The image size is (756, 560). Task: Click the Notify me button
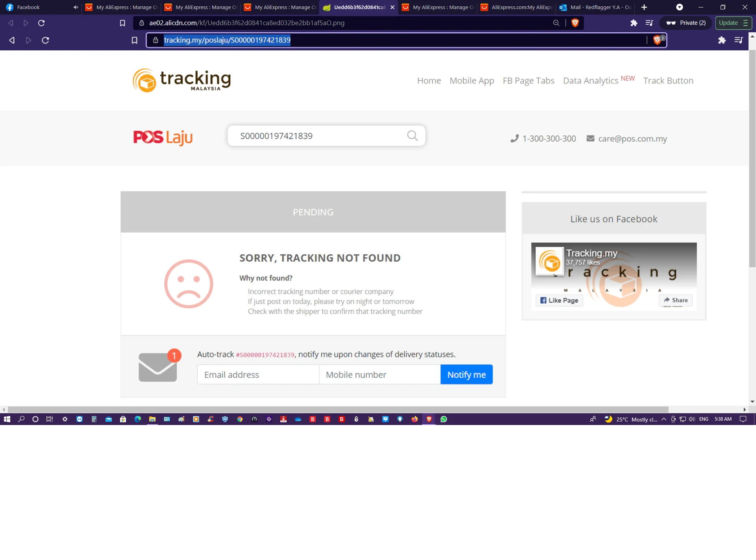tap(466, 375)
